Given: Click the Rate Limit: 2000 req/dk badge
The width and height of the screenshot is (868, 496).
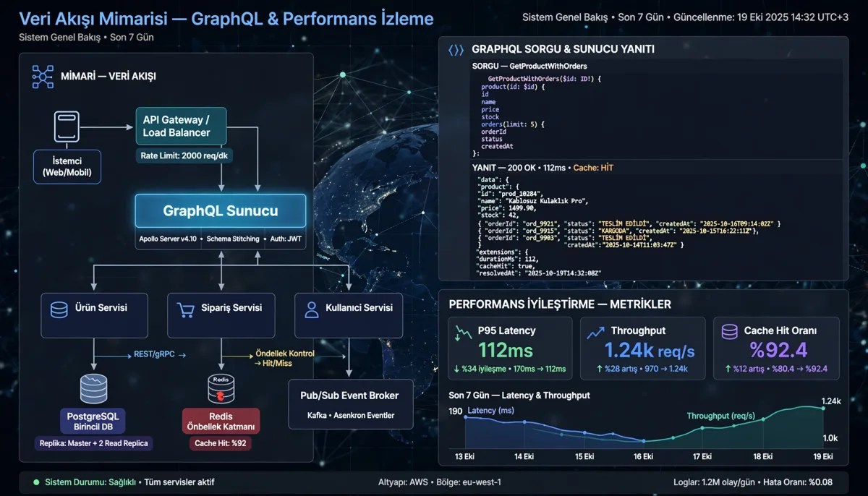Looking at the screenshot, I should tap(184, 155).
